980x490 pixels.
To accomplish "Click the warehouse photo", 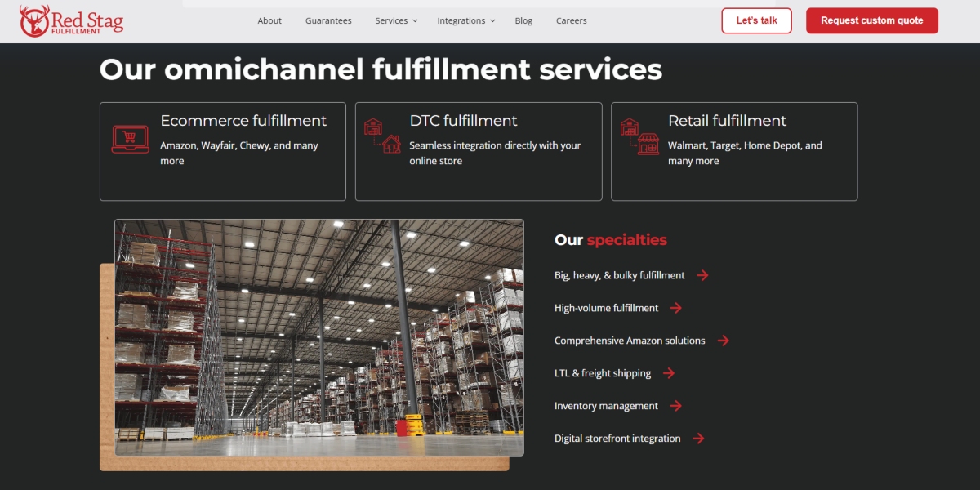I will pos(318,336).
